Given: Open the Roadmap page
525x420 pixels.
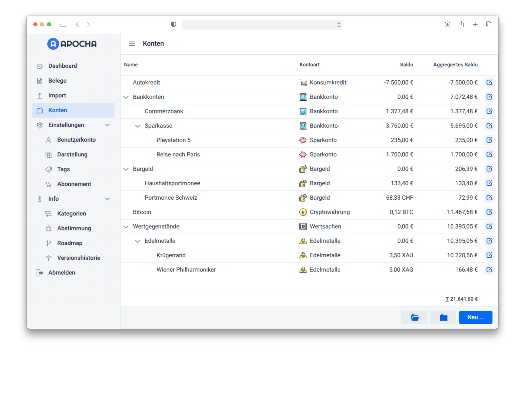Looking at the screenshot, I should 73,243.
